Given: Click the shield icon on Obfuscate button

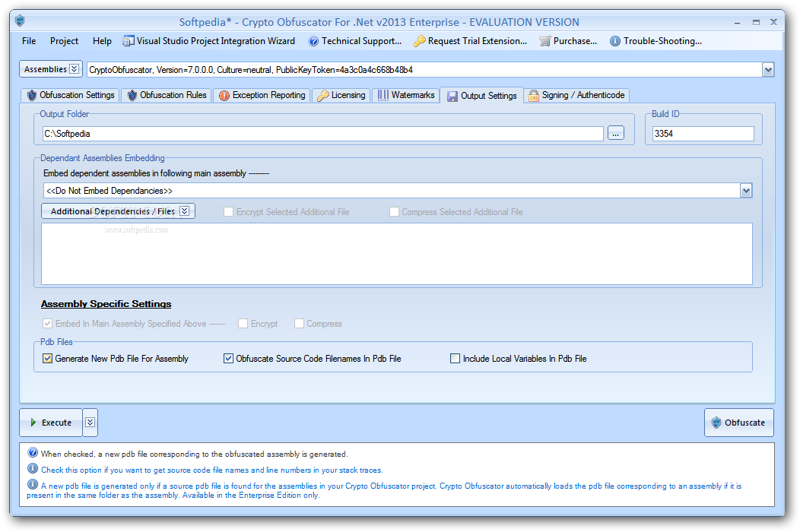Looking at the screenshot, I should click(716, 423).
